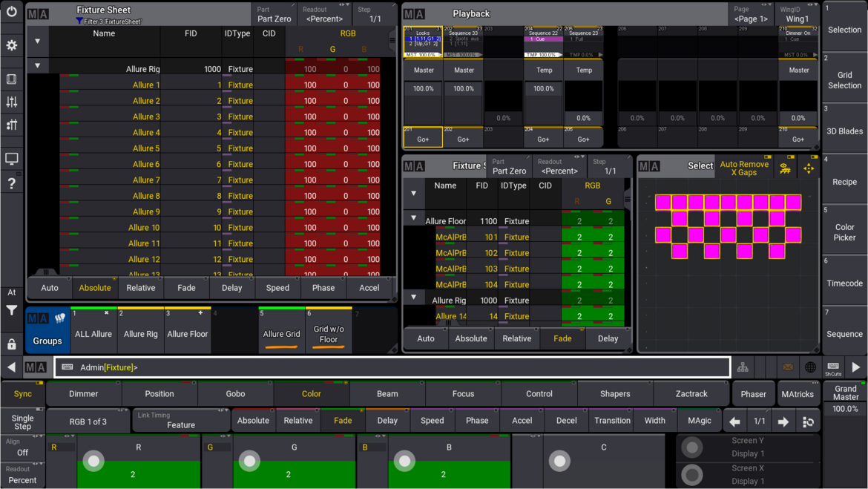Screen dimensions: 868x489
Task: Expand the Allure Rig row disclosure arrow
Action: point(37,65)
